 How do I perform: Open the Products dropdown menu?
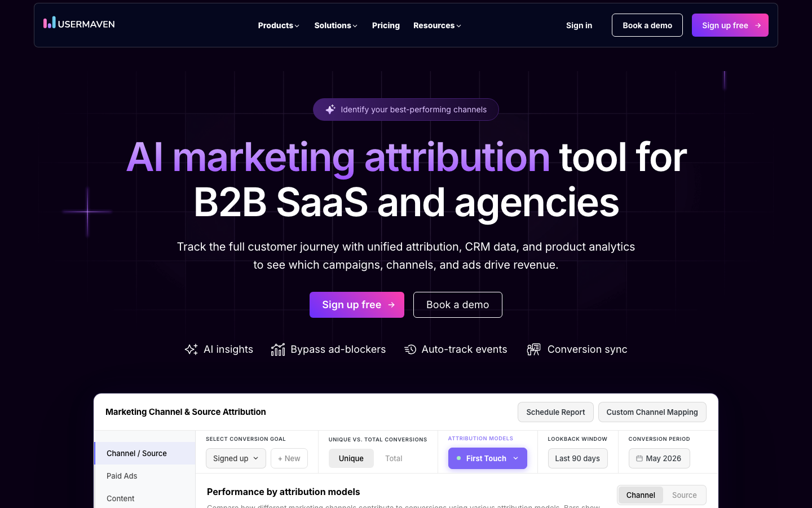[279, 25]
